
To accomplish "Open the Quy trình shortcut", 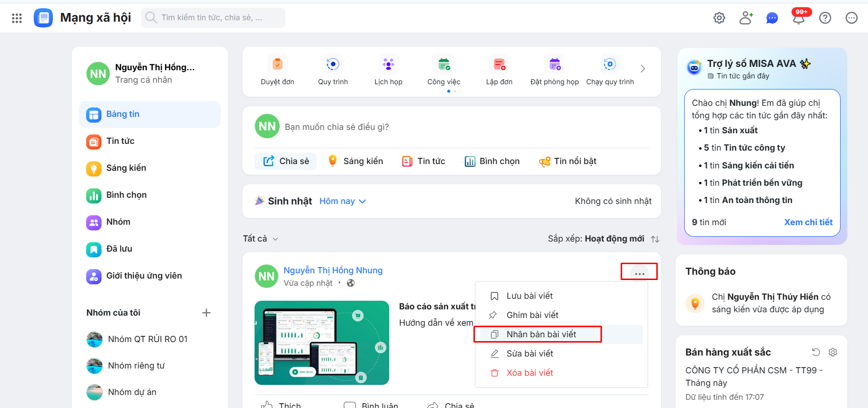I will pos(333,70).
